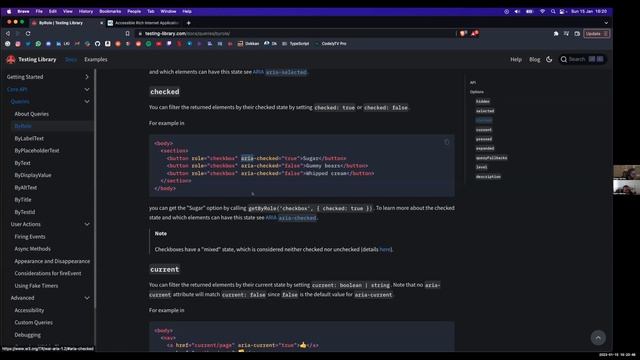Follow the aria-checked ARIA link
Viewport: 640px width, 360px height.
point(291,218)
